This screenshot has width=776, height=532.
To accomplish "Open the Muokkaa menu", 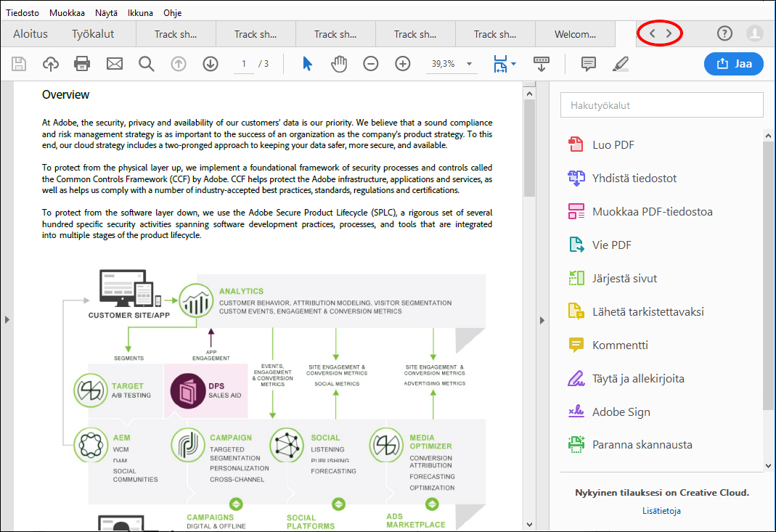I will (67, 13).
